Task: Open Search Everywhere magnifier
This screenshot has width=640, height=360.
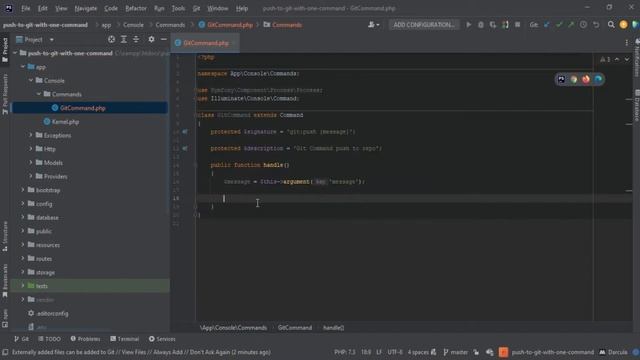Action: 611,25
